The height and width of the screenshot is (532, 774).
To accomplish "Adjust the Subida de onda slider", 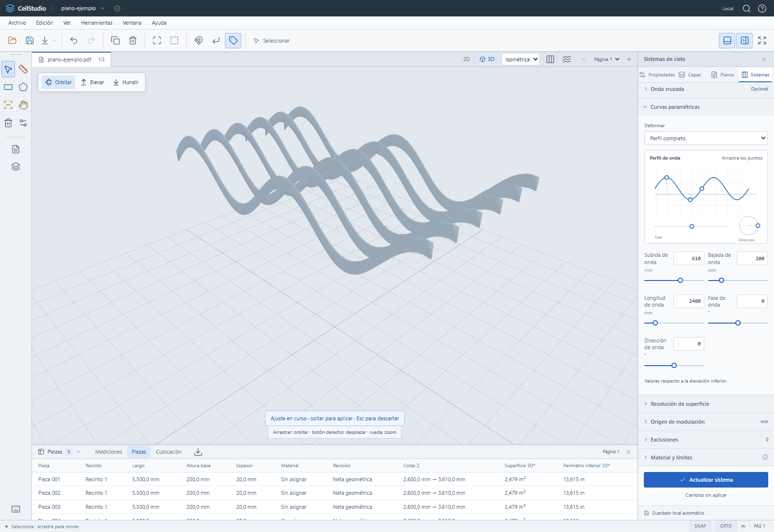I will tap(674, 281).
